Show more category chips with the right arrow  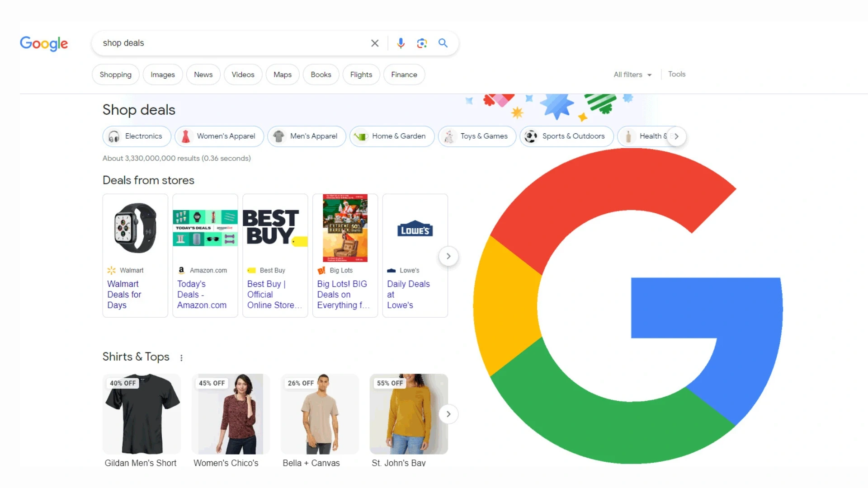[x=676, y=136]
